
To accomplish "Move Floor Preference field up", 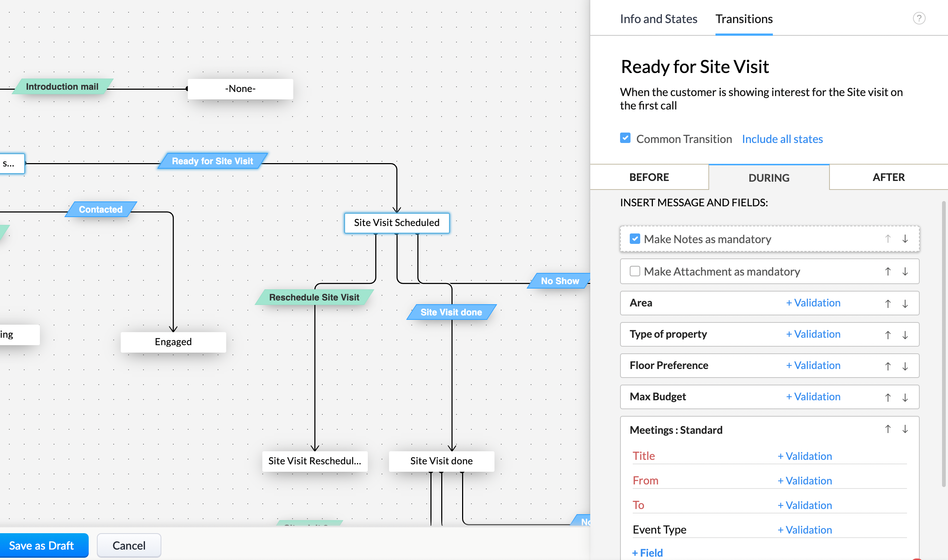I will click(x=888, y=366).
